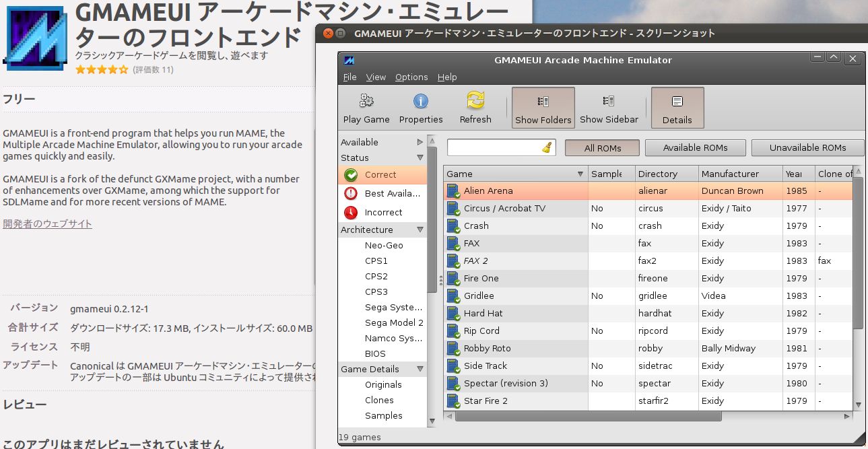This screenshot has width=868, height=449.
Task: Expand the Available folder group
Action: coord(420,142)
